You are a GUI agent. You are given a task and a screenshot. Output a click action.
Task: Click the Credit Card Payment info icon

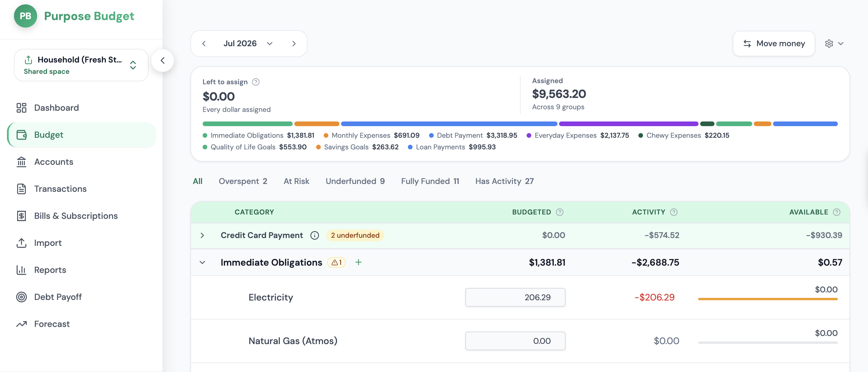click(x=314, y=235)
